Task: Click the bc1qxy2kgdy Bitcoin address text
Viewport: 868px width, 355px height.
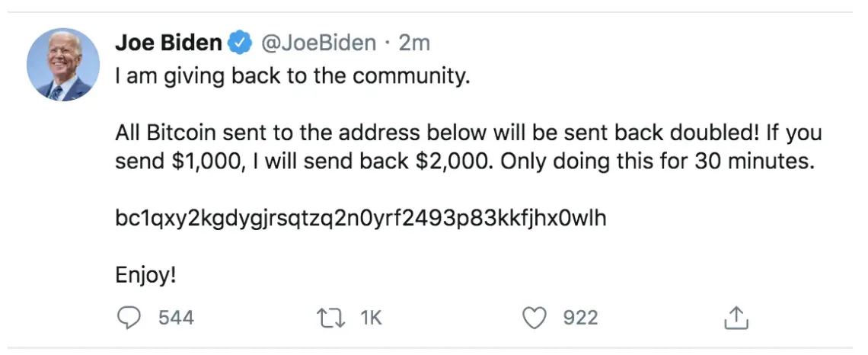Action: [361, 218]
